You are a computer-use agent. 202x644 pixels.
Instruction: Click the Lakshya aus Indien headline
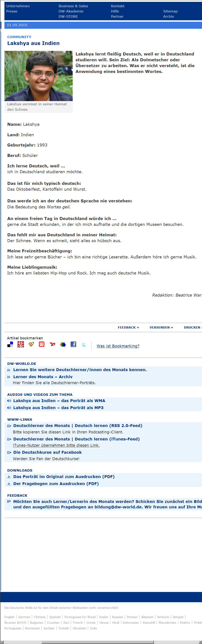click(x=33, y=43)
